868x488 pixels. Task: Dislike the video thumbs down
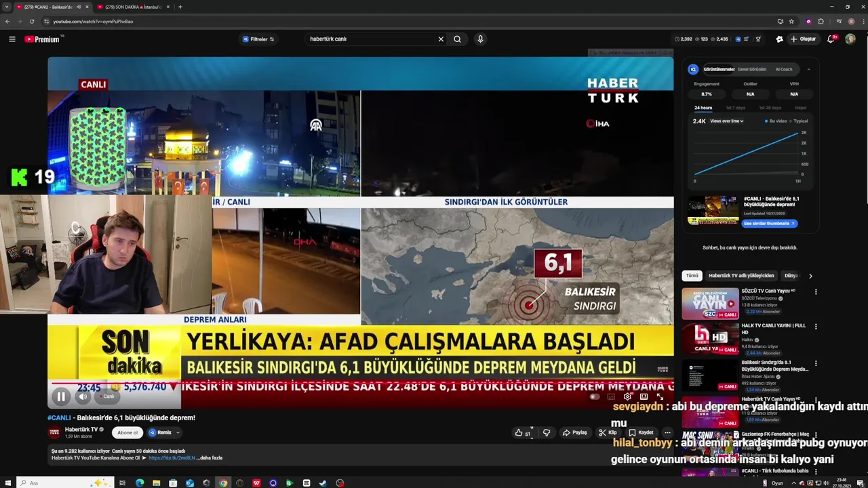click(547, 432)
